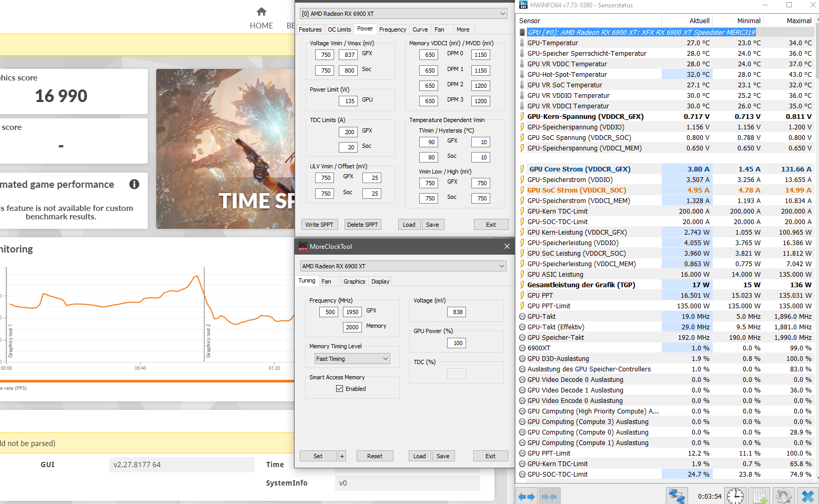Click circle icon of GPU Speicher-Takt row

tap(522, 337)
